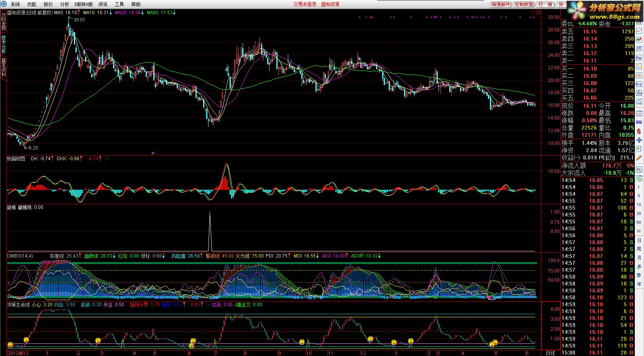Select the 60-minute period
The width and height of the screenshot is (644, 356).
click(639, 222)
